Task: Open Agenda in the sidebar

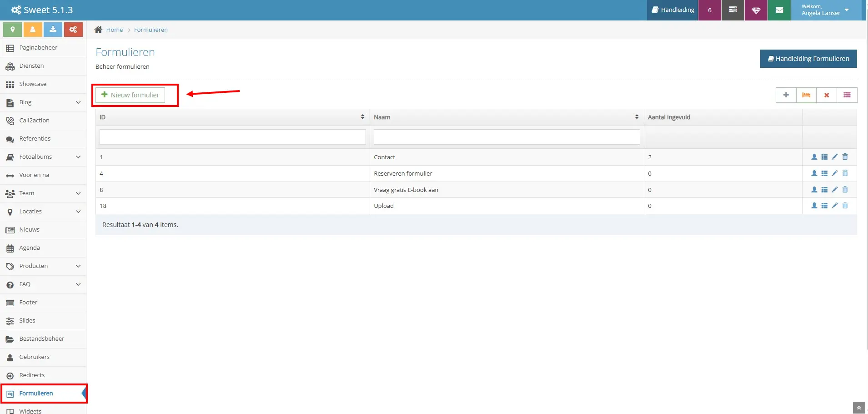Action: pyautogui.click(x=43, y=248)
